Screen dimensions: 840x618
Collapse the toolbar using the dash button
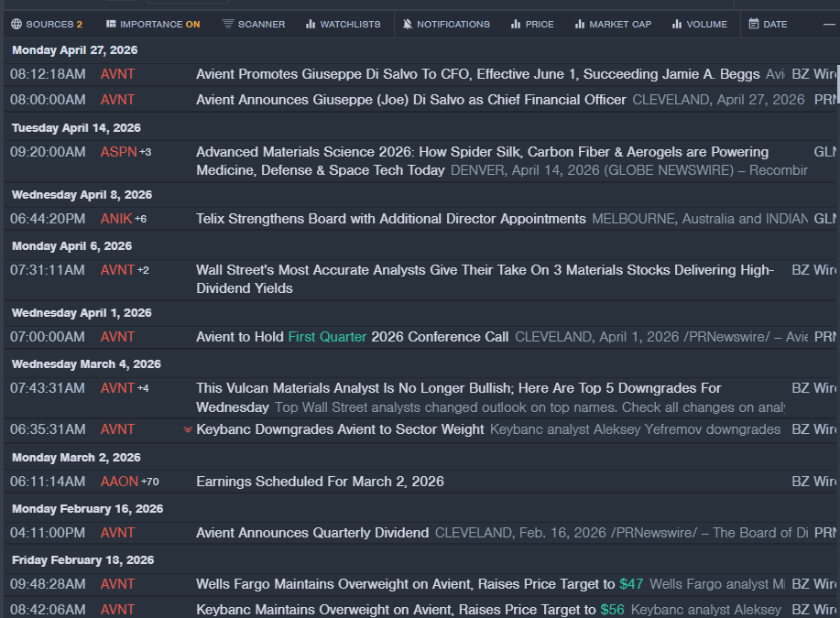point(829,24)
